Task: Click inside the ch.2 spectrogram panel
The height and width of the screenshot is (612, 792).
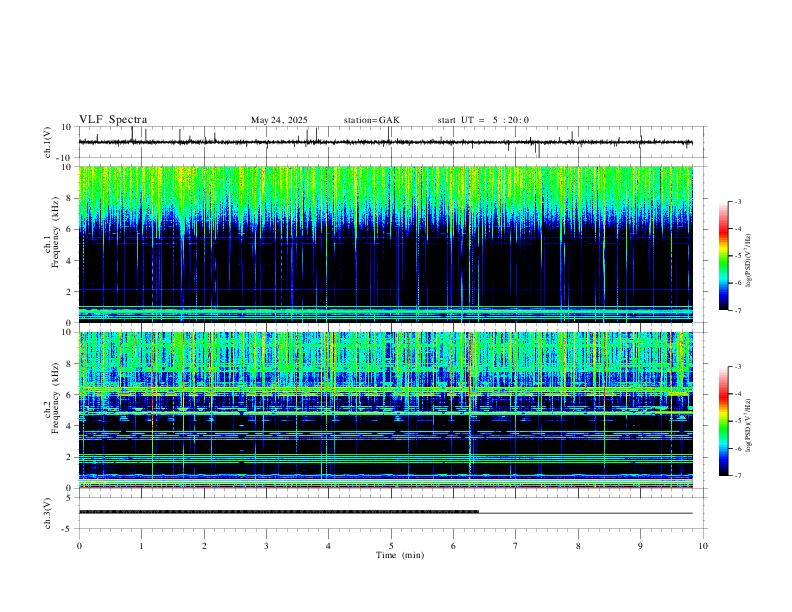Action: pyautogui.click(x=385, y=410)
